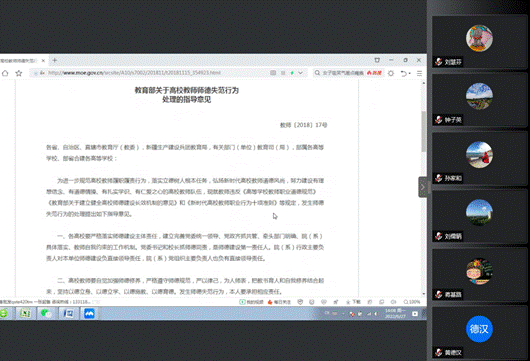Click the page vertical scrollbar thumb
This screenshot has height=361, width=530.
coord(424,131)
